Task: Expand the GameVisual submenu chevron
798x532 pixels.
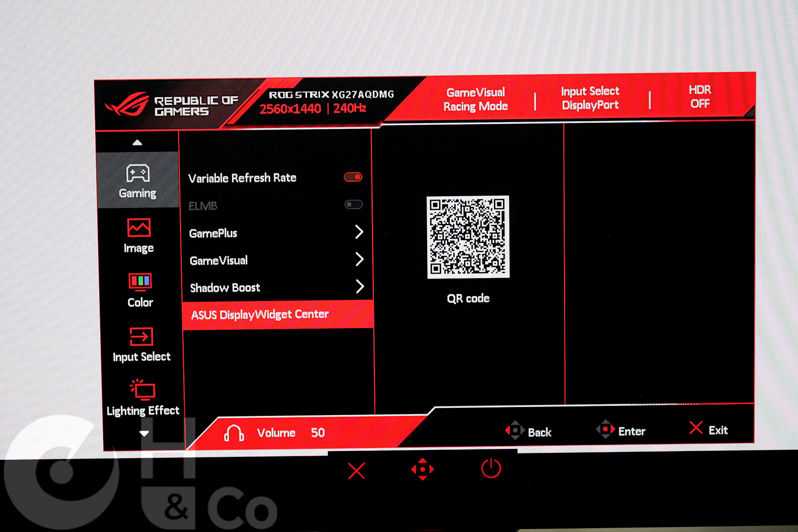Action: pyautogui.click(x=360, y=260)
